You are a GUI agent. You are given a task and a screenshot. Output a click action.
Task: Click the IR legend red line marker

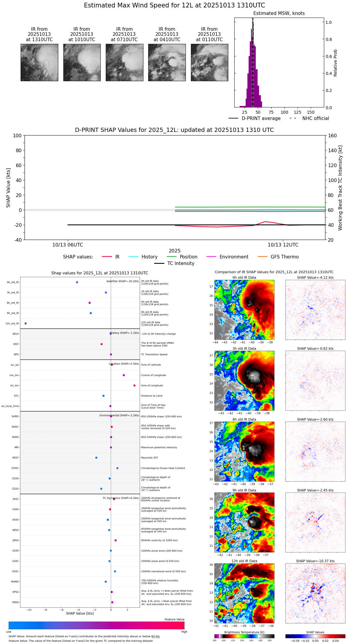[x=107, y=257]
